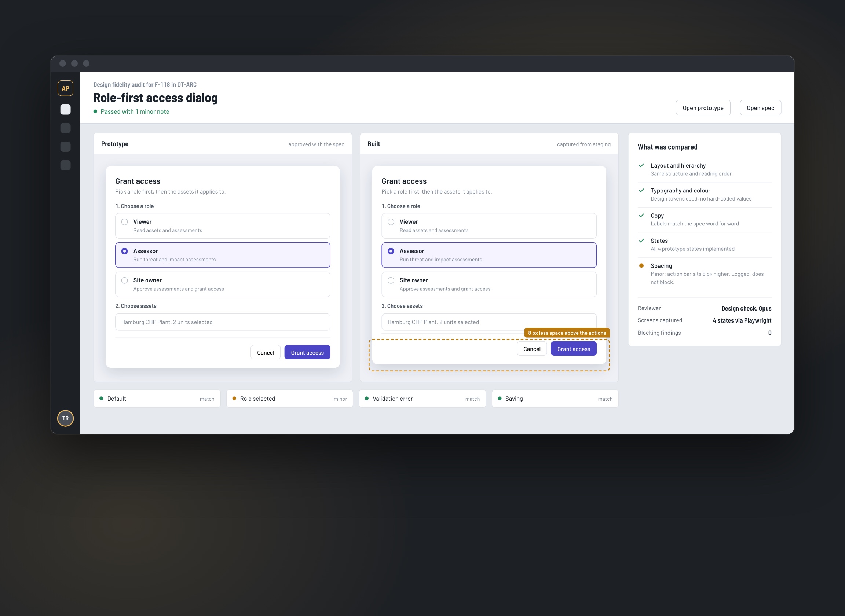This screenshot has height=616, width=845.
Task: Switch to the Default state tab
Action: pyautogui.click(x=157, y=399)
